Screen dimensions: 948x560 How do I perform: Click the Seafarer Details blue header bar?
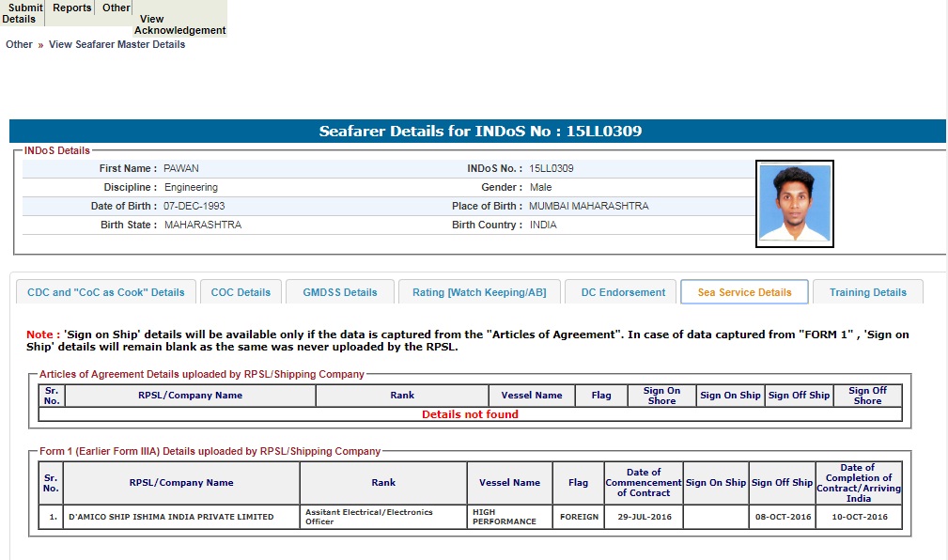tap(477, 132)
